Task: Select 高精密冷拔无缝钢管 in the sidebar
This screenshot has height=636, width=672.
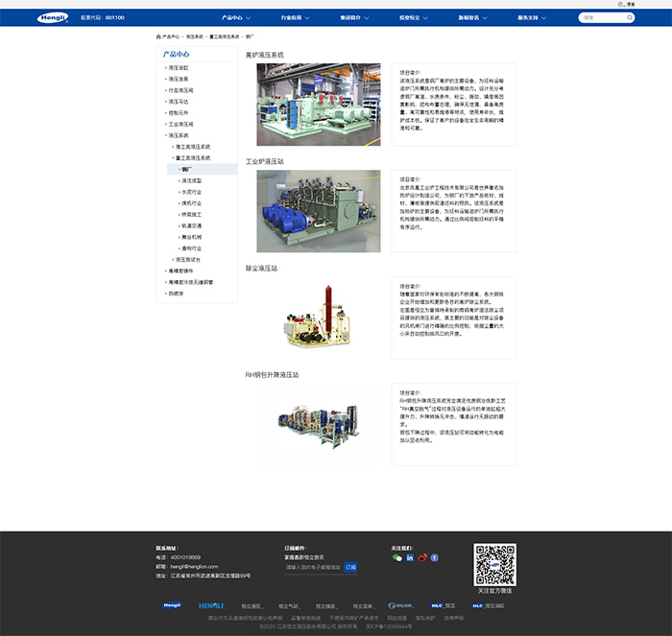Action: (x=189, y=282)
